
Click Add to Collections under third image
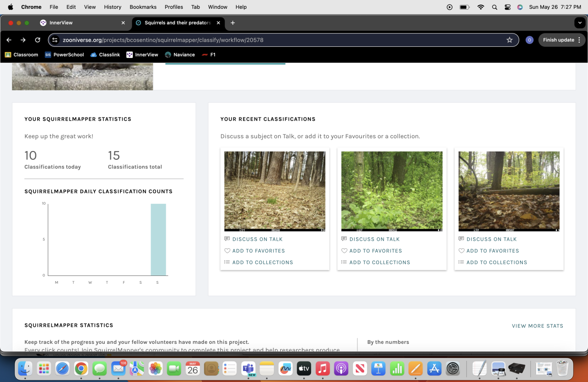pyautogui.click(x=493, y=262)
